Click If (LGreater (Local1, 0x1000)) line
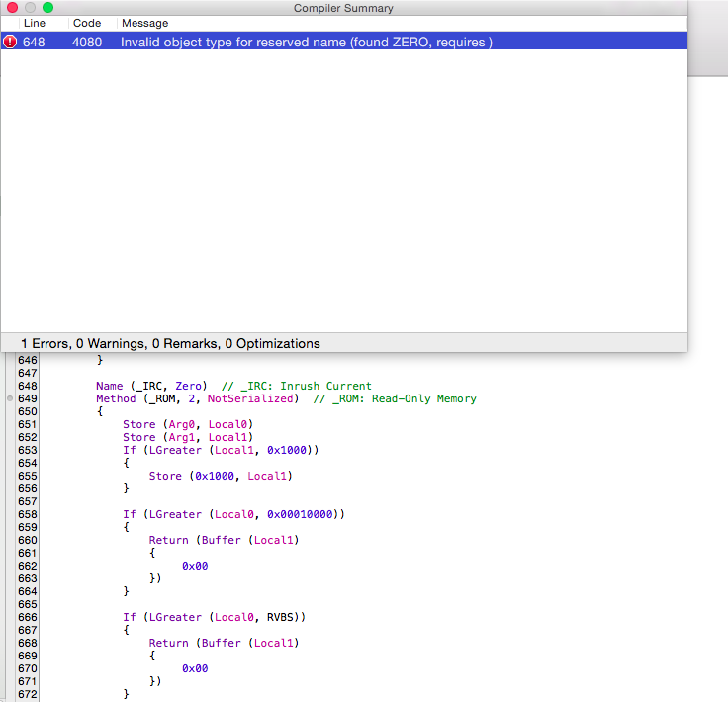Image resolution: width=728 pixels, height=702 pixels. click(x=221, y=450)
